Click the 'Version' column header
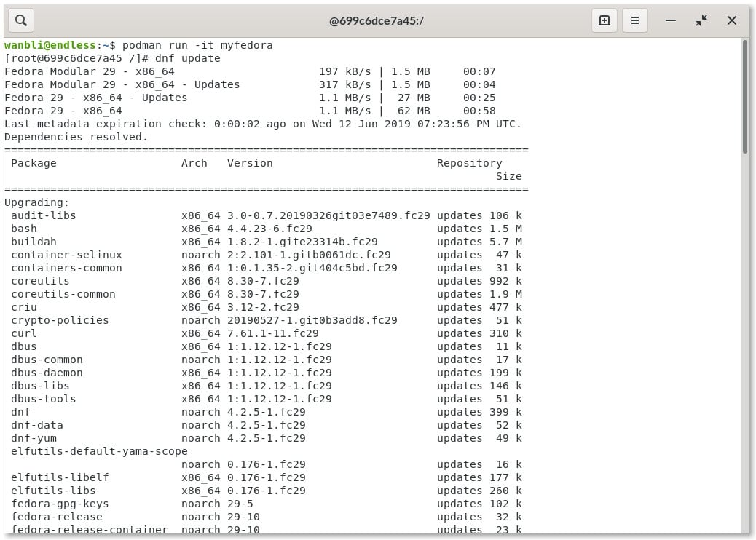The image size is (756, 540). click(250, 163)
